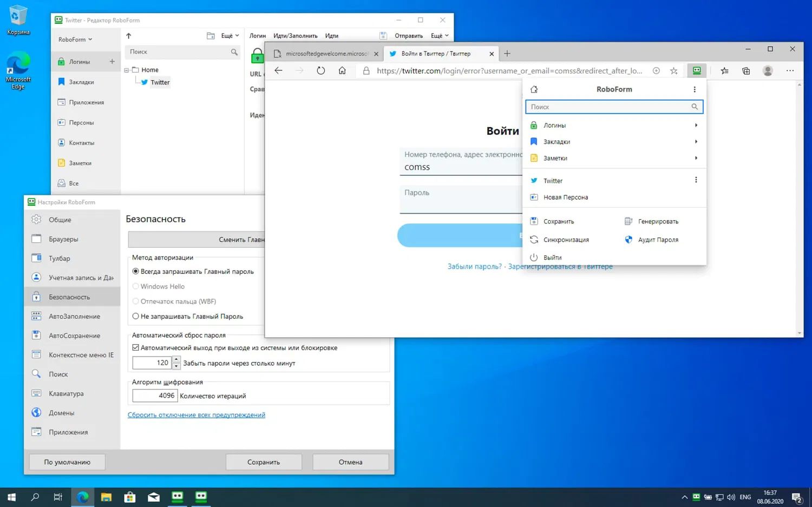Viewport: 812px width, 507px height.
Task: Click the 'Забыли пароль?' link
Action: pos(474,266)
